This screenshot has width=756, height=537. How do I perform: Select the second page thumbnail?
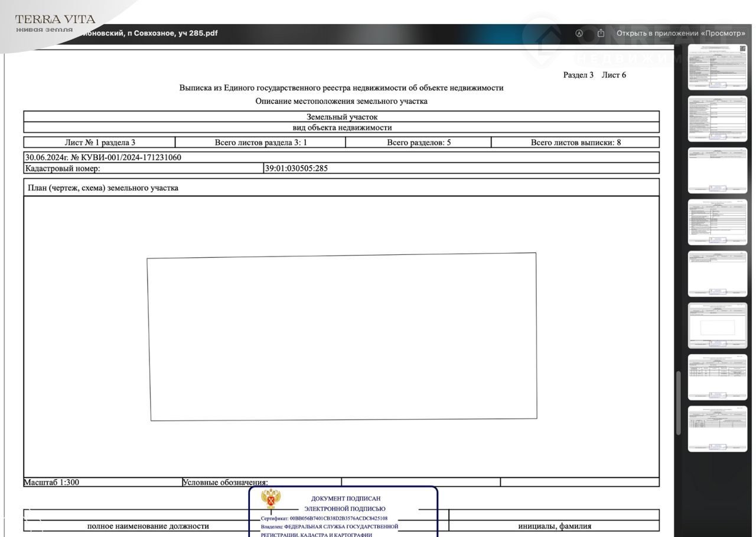tap(717, 119)
